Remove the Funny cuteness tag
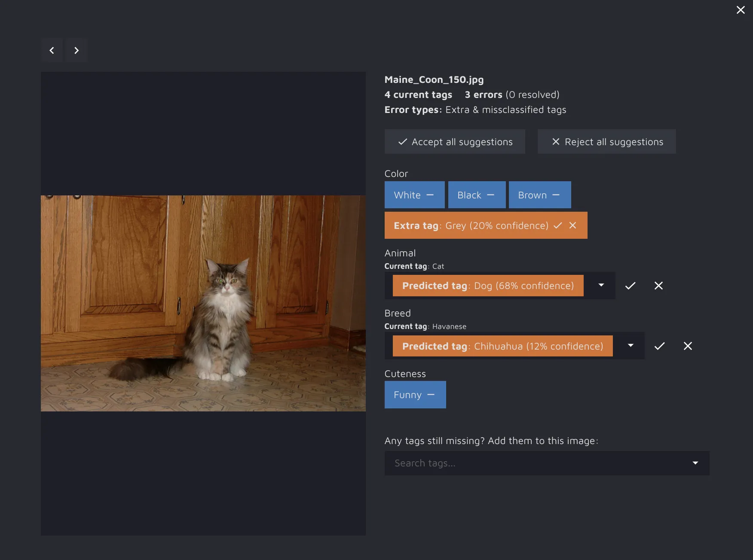Viewport: 753px width, 560px height. (x=431, y=395)
